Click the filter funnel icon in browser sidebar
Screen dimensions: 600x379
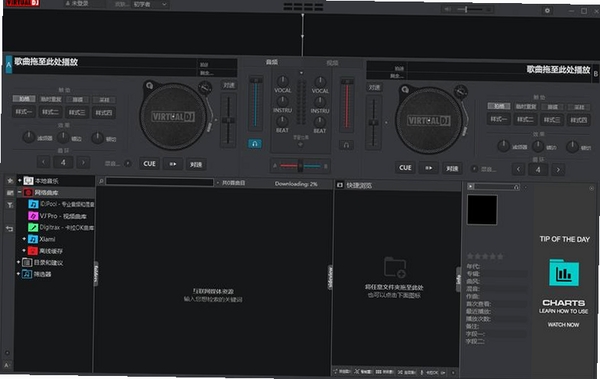(10, 205)
